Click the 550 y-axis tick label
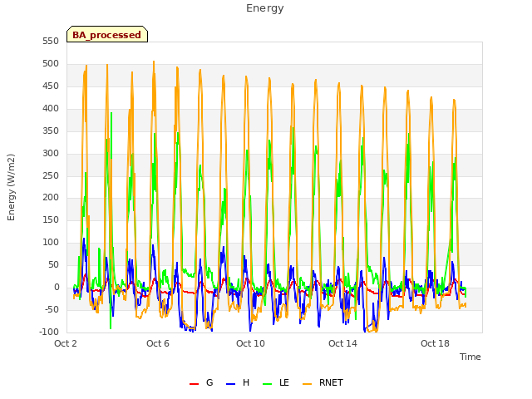The height and width of the screenshot is (399, 532). tap(51, 42)
